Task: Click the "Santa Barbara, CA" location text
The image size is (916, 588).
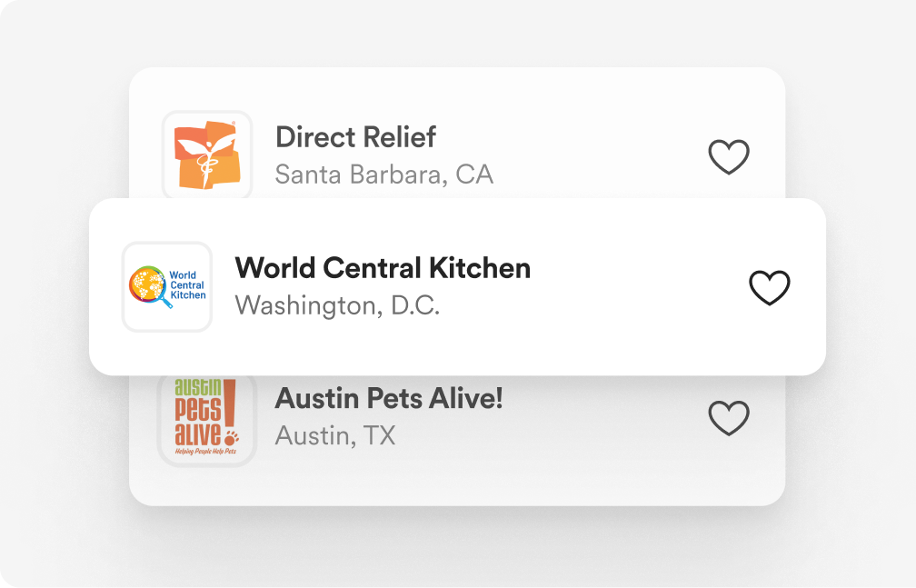Action: (383, 174)
